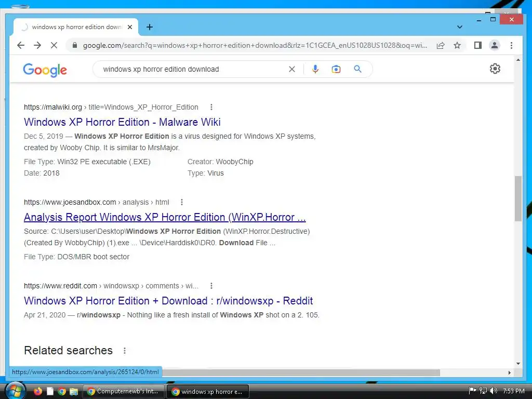Open the file explorer taskbar icon
532x399 pixels.
tap(74, 391)
